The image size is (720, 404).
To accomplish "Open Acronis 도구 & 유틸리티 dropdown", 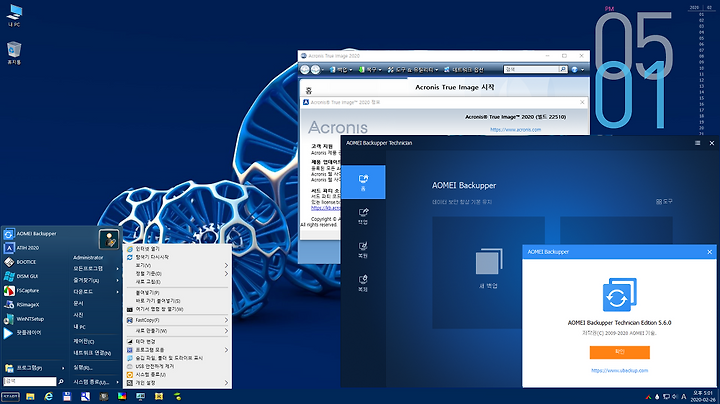I will [x=412, y=70].
